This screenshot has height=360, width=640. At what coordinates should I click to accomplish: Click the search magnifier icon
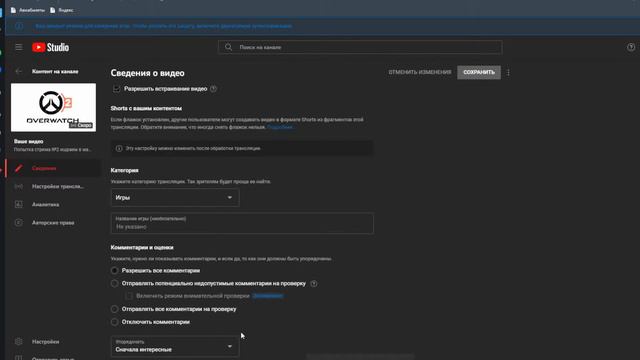(x=229, y=47)
